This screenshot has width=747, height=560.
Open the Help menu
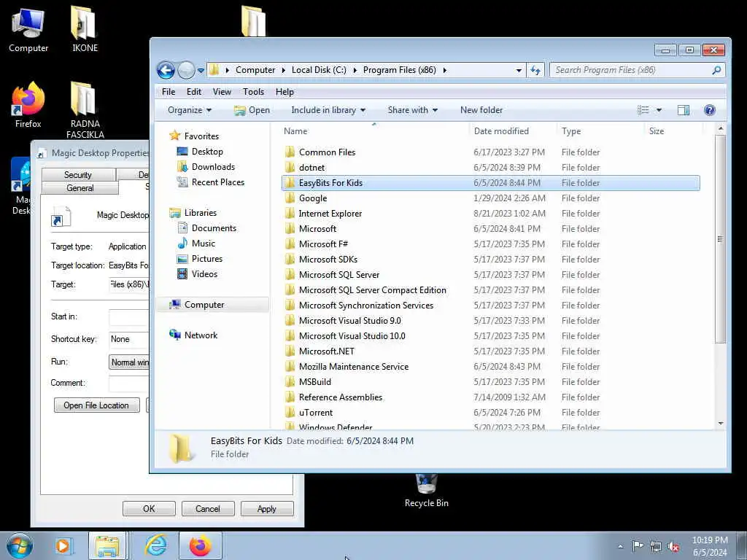coord(285,92)
